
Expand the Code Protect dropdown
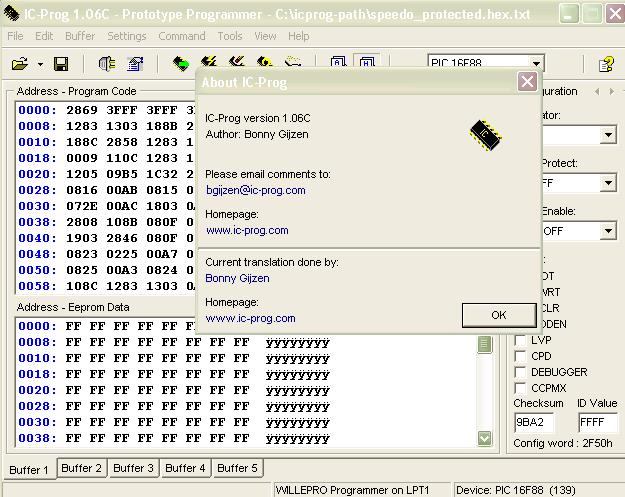click(608, 183)
